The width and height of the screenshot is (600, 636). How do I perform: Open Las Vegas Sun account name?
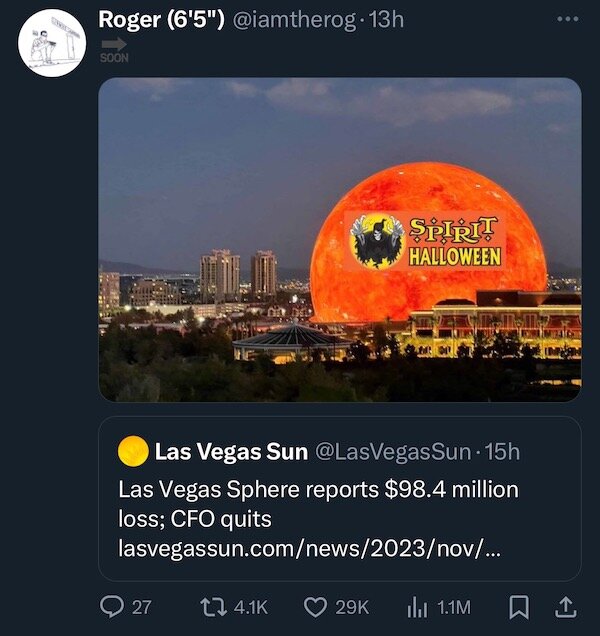click(231, 452)
